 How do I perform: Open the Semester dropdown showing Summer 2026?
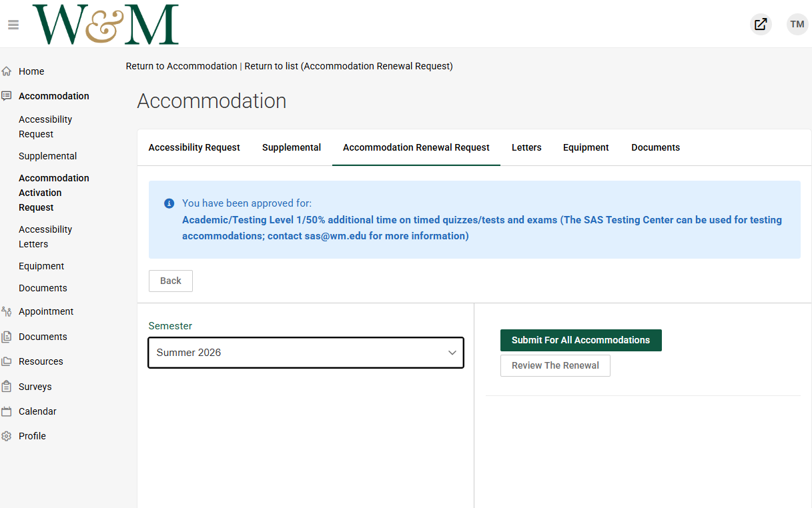[306, 353]
